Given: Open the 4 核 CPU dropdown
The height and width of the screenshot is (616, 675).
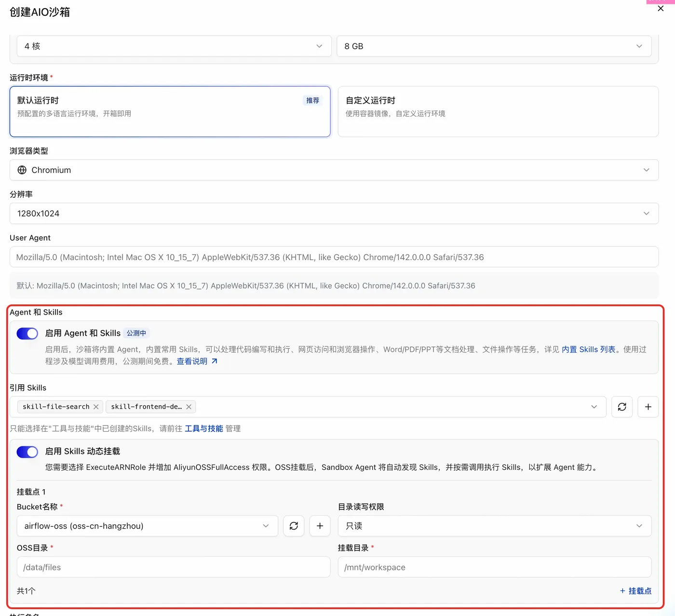Looking at the screenshot, I should coord(174,46).
